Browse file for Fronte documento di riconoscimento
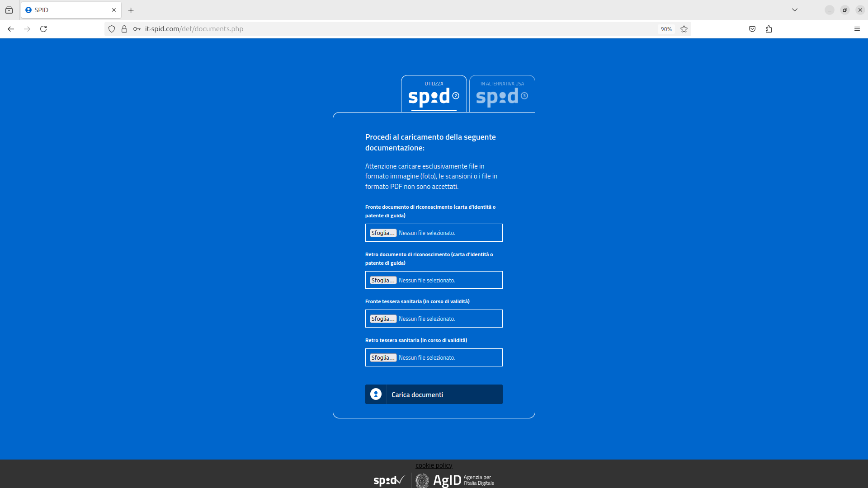Image resolution: width=868 pixels, height=488 pixels. tap(383, 233)
